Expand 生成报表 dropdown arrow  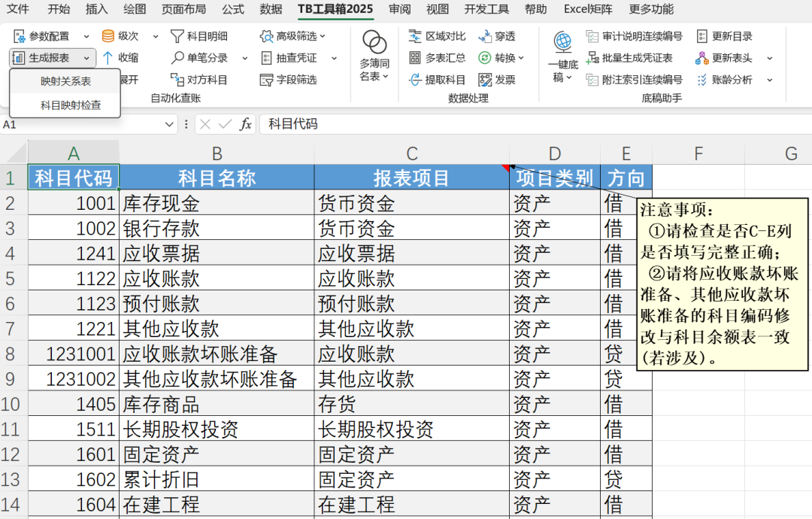87,58
